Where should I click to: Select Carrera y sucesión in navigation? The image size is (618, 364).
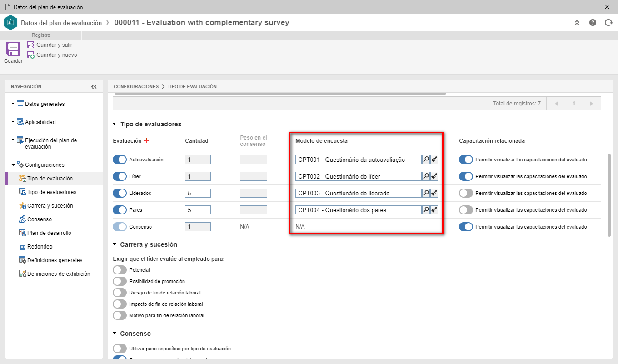pos(45,206)
